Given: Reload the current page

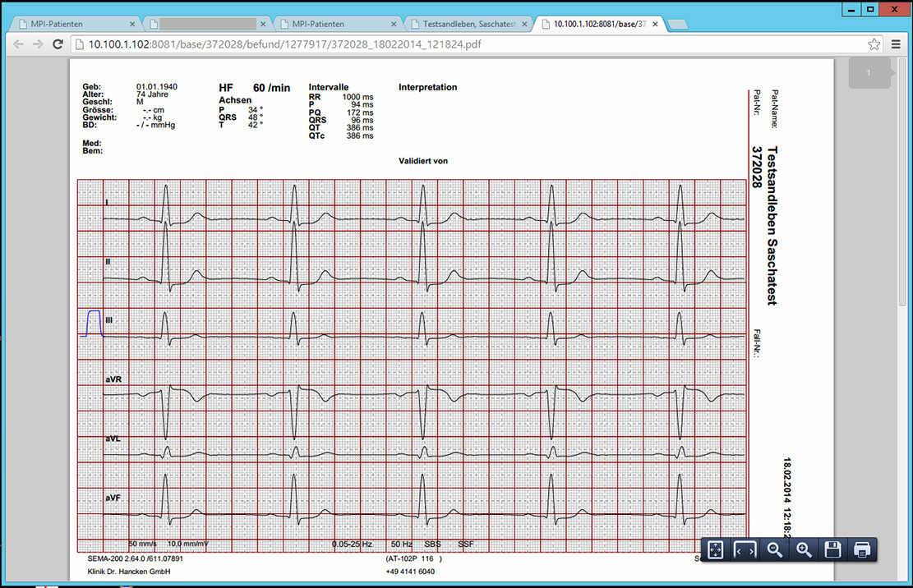Looking at the screenshot, I should point(58,44).
